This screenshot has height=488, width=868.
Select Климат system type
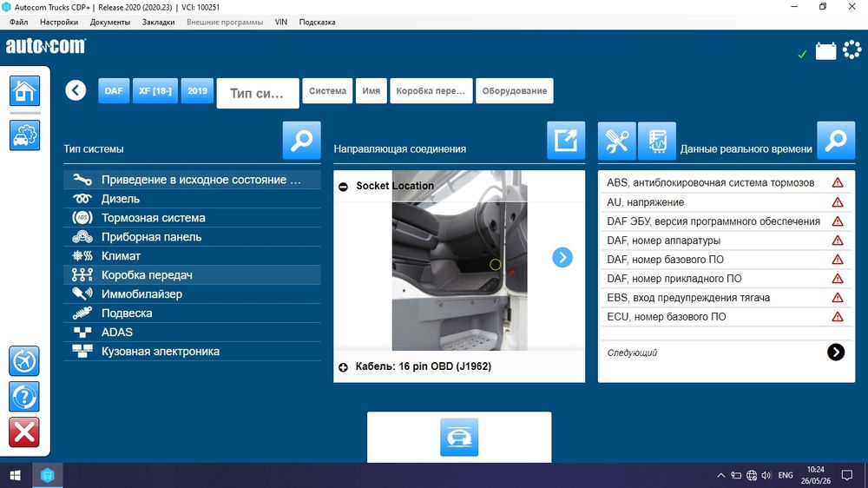coord(192,256)
